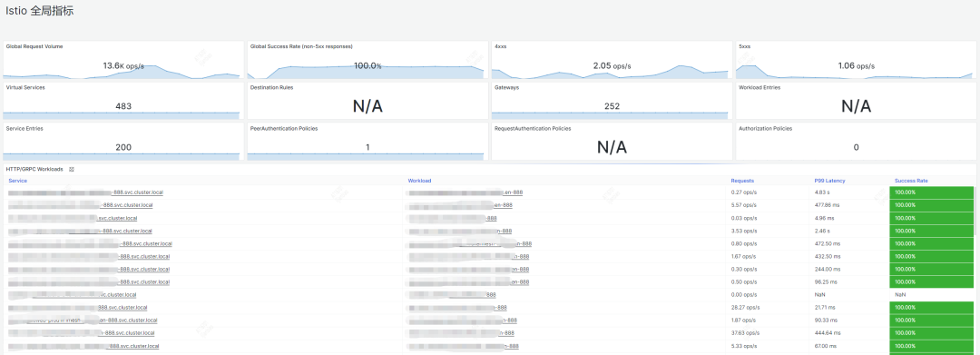Sort by the P99 Latency column header
The width and height of the screenshot is (980, 355).
click(829, 181)
